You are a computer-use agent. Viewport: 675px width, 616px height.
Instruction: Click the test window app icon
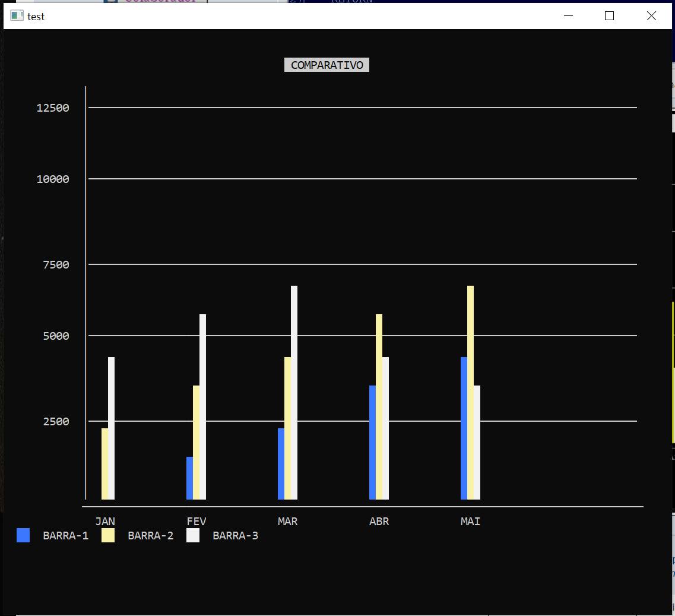point(17,16)
